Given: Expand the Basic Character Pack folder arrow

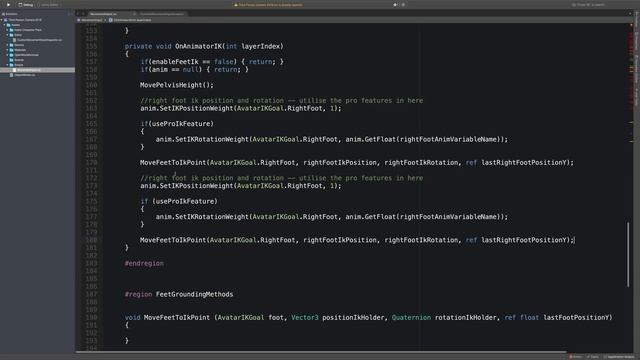Looking at the screenshot, I should (x=7, y=30).
